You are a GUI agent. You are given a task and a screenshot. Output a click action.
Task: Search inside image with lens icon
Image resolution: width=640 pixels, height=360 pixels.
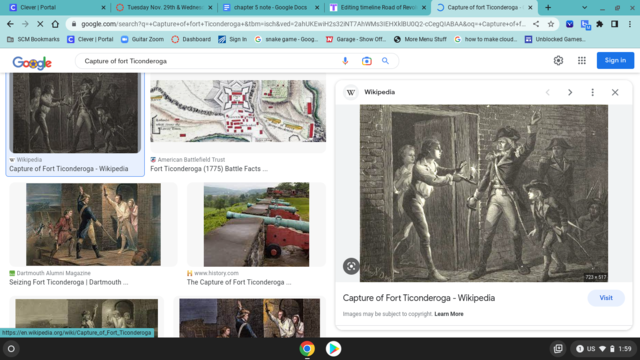[351, 267]
